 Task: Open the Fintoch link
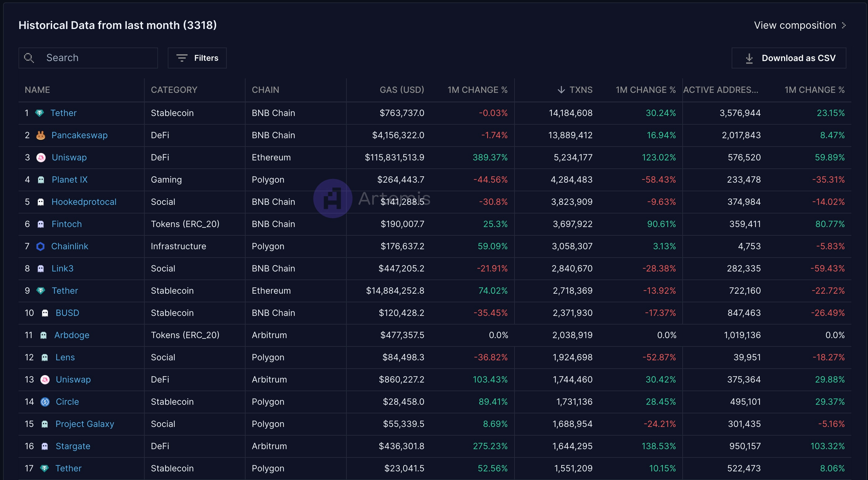coord(67,224)
